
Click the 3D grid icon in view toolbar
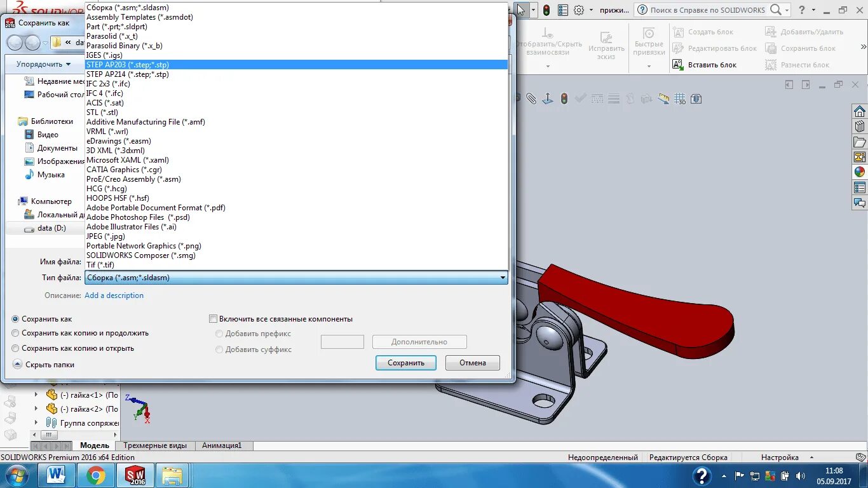coord(679,98)
